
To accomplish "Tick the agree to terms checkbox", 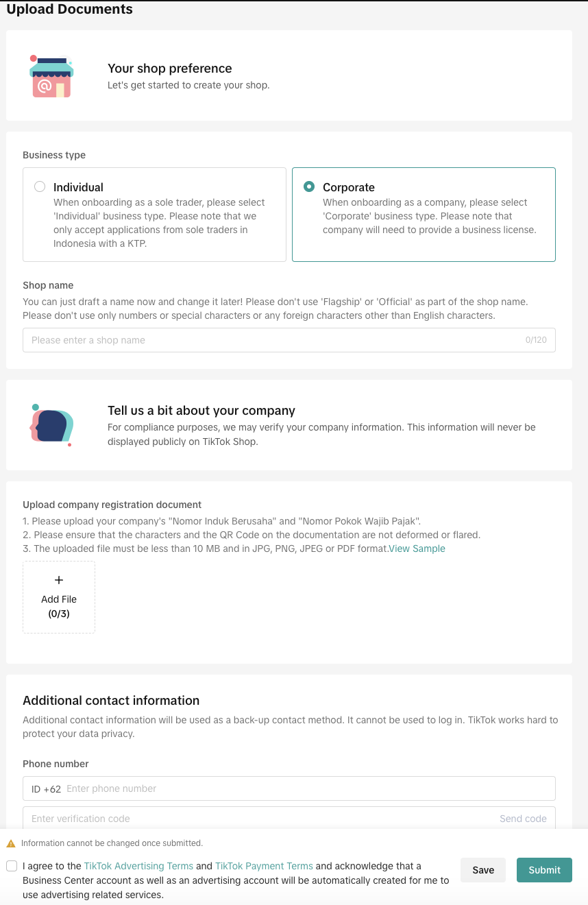I will (12, 866).
